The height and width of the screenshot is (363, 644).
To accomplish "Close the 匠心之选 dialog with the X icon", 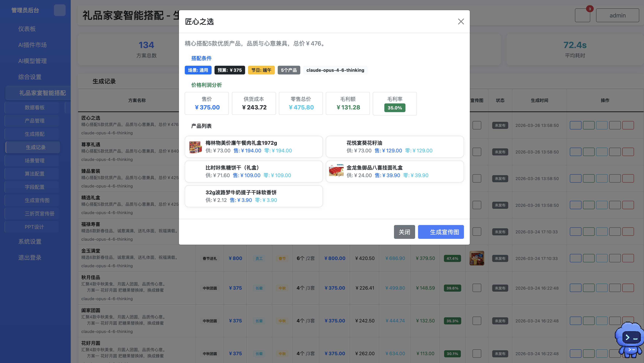I will (461, 21).
